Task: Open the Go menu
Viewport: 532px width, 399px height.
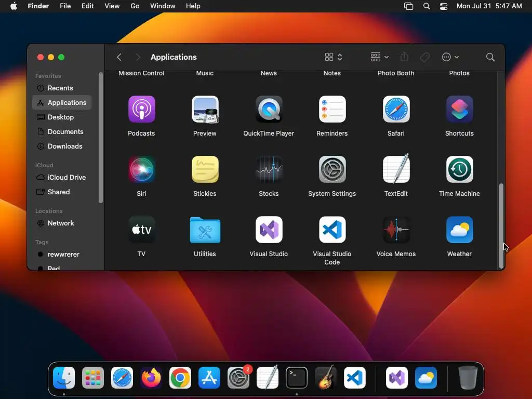Action: (x=135, y=6)
